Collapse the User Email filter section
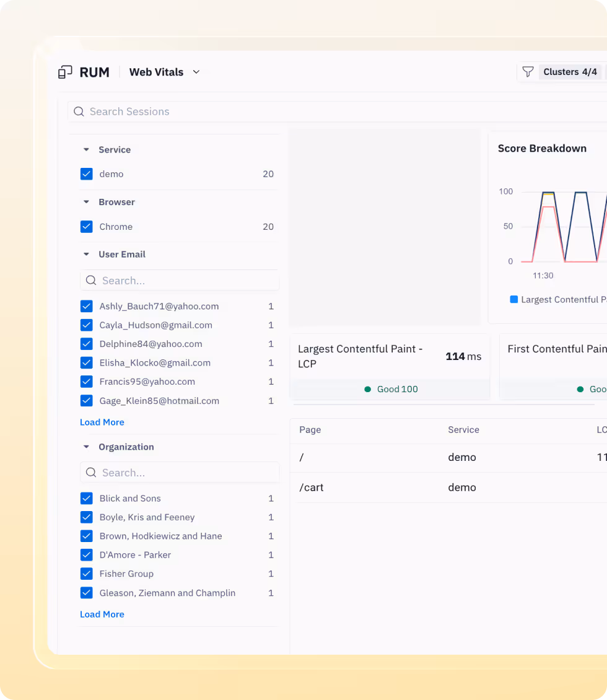The image size is (607, 700). pos(86,255)
